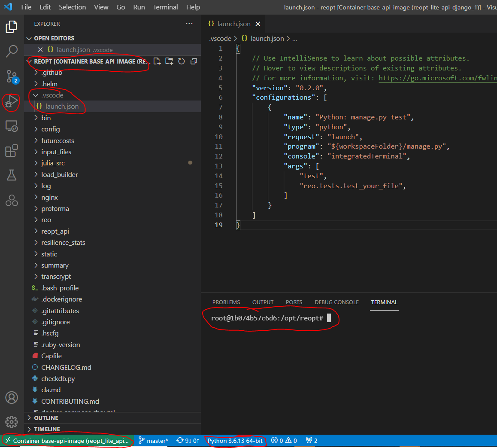The width and height of the screenshot is (497, 448).
Task: Collapse all folders via Explorer toolbar icon
Action: [x=193, y=61]
